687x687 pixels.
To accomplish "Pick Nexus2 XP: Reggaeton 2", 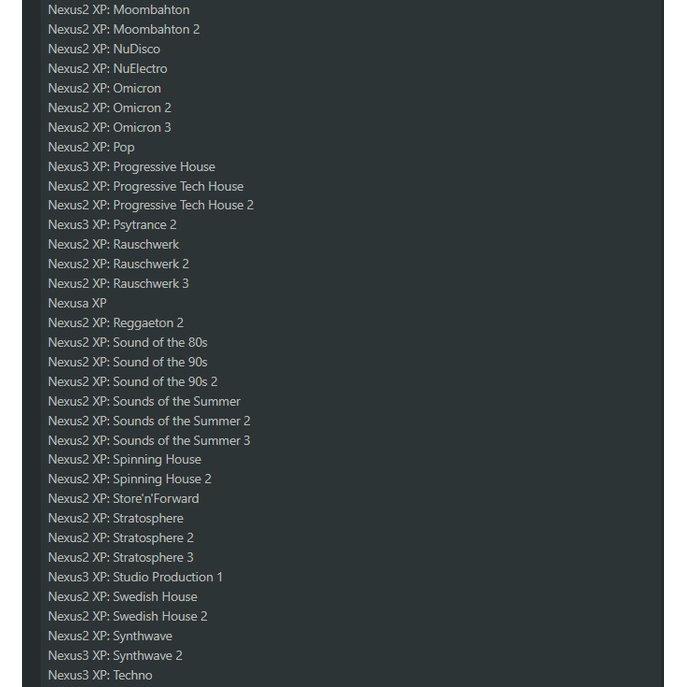I will [116, 323].
